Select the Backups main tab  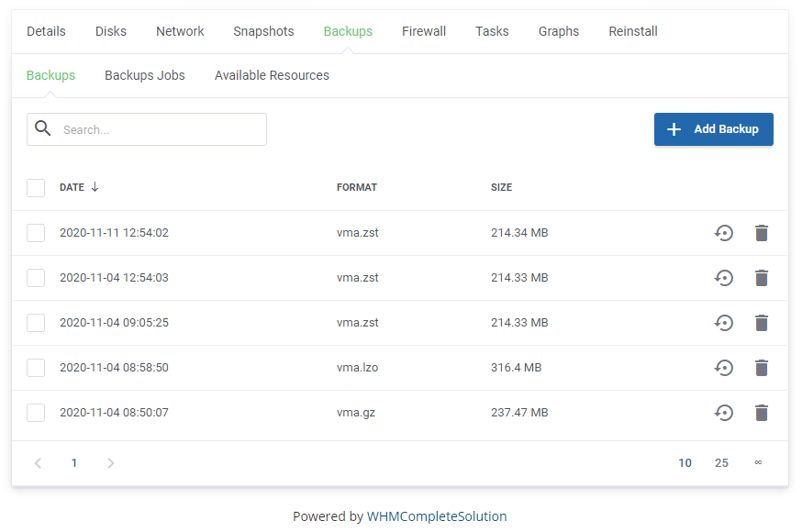pos(349,31)
